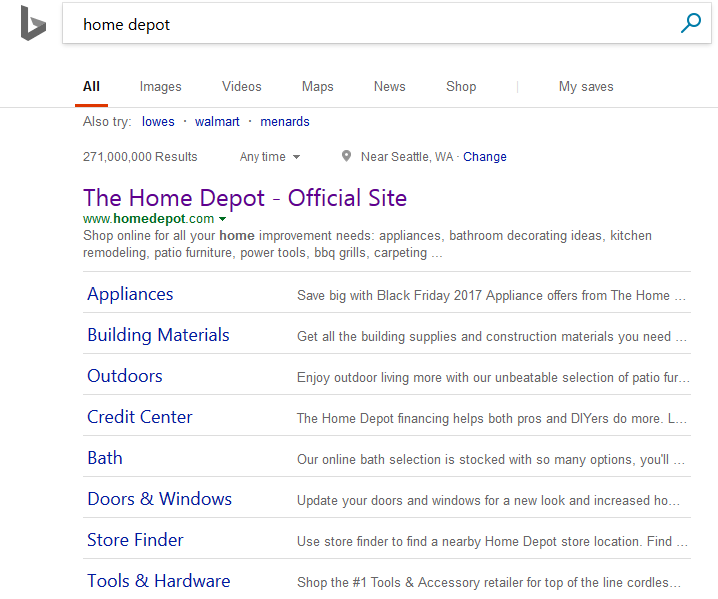This screenshot has width=718, height=599.
Task: Expand the homedepot.com URL dropdown arrow
Action: [x=222, y=219]
